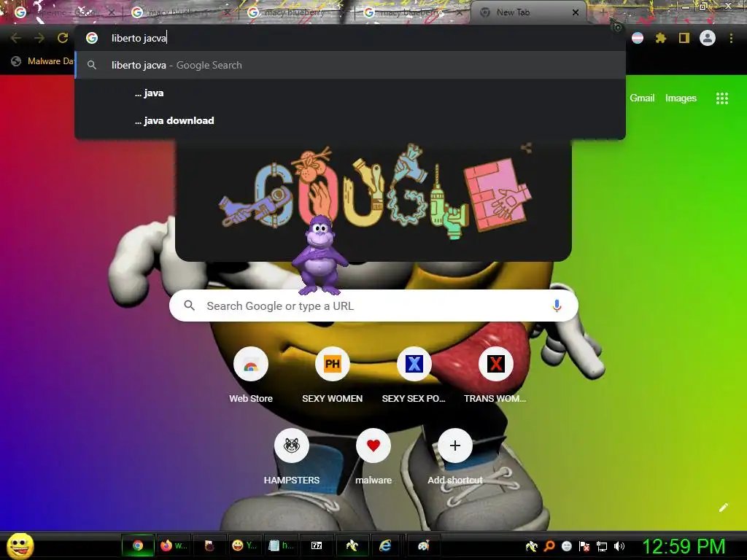Choose the '... java download' suggestion
This screenshot has height=560, width=747.
click(350, 120)
